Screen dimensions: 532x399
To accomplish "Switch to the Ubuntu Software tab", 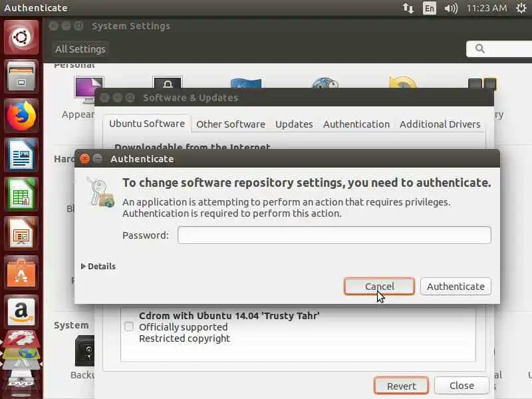I will (147, 124).
